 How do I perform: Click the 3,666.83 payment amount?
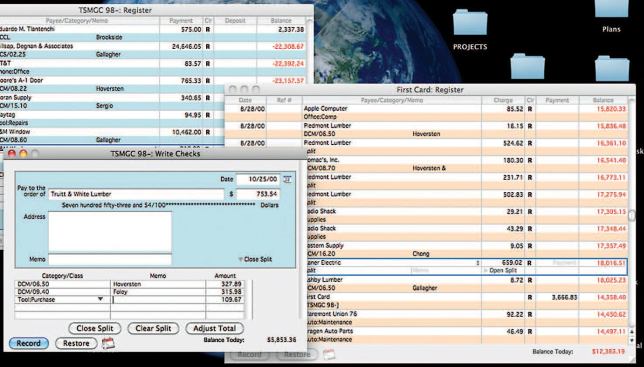click(x=564, y=297)
